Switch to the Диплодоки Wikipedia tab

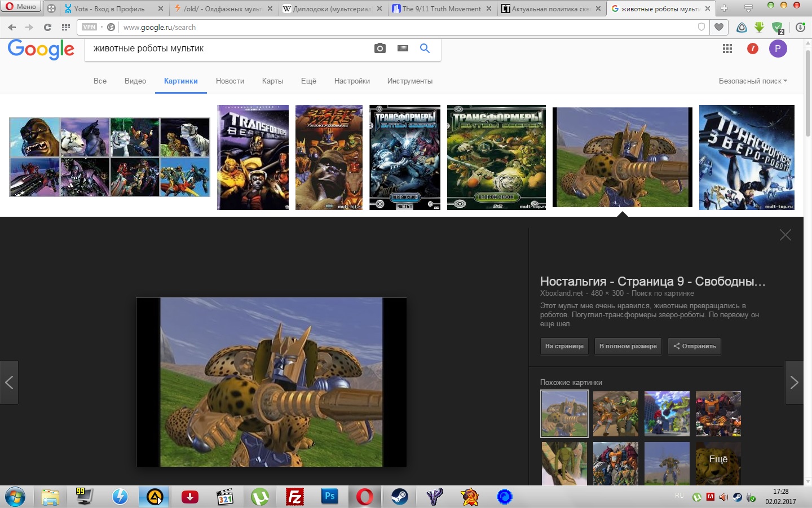(x=332, y=8)
